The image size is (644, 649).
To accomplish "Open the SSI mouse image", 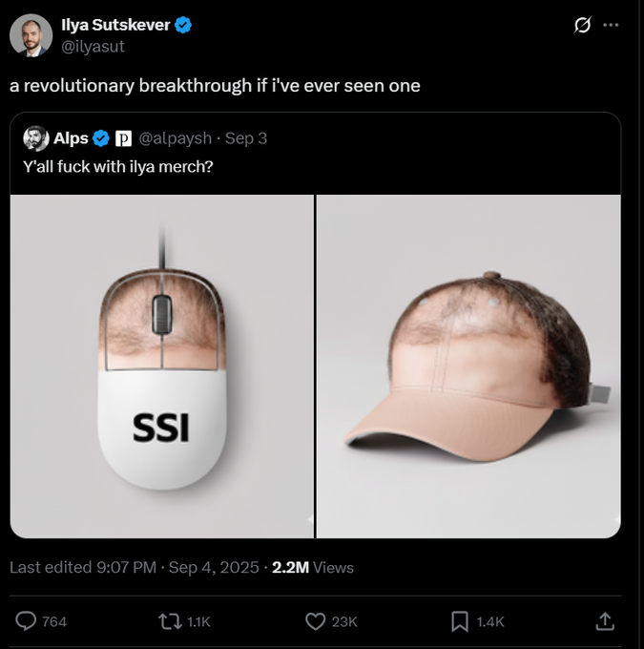I will point(162,366).
